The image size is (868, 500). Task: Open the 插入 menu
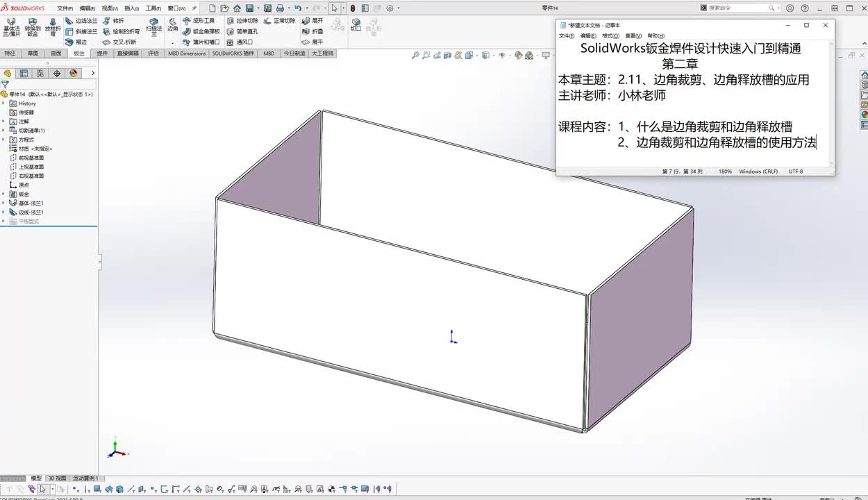pyautogui.click(x=131, y=8)
